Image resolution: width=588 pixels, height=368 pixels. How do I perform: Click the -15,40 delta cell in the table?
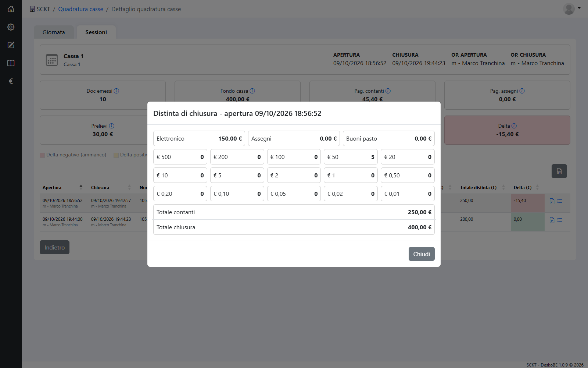pos(527,203)
